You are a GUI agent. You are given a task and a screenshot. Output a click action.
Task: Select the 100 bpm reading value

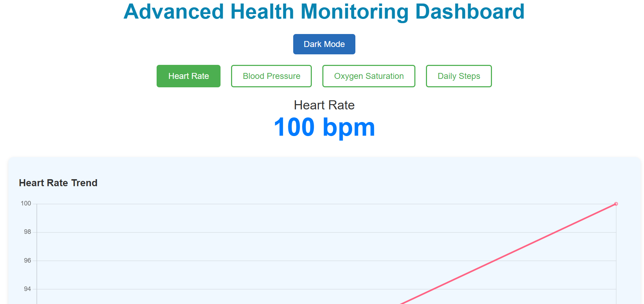click(324, 127)
